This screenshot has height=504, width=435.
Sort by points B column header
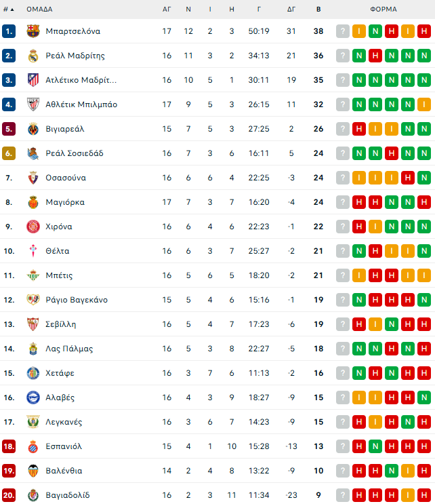point(318,9)
